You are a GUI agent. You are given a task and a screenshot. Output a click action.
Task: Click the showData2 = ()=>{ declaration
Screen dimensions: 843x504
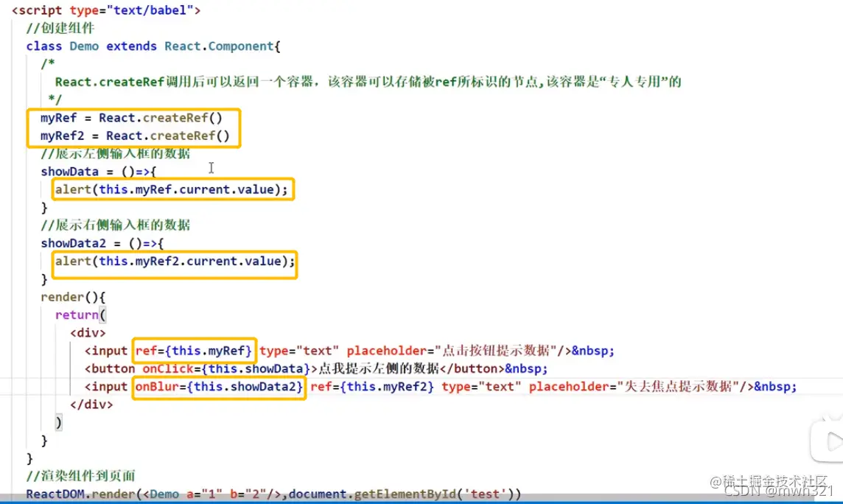(102, 243)
